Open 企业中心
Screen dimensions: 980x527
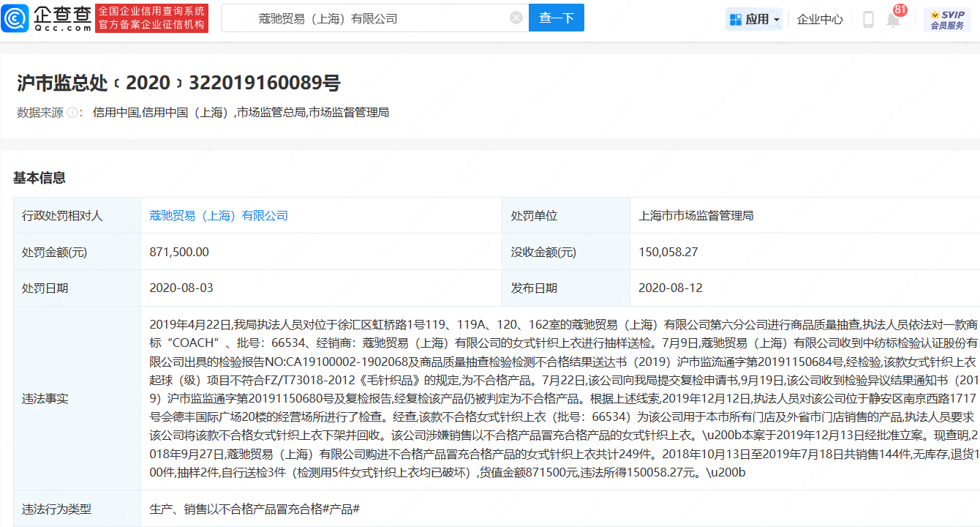tap(820, 19)
